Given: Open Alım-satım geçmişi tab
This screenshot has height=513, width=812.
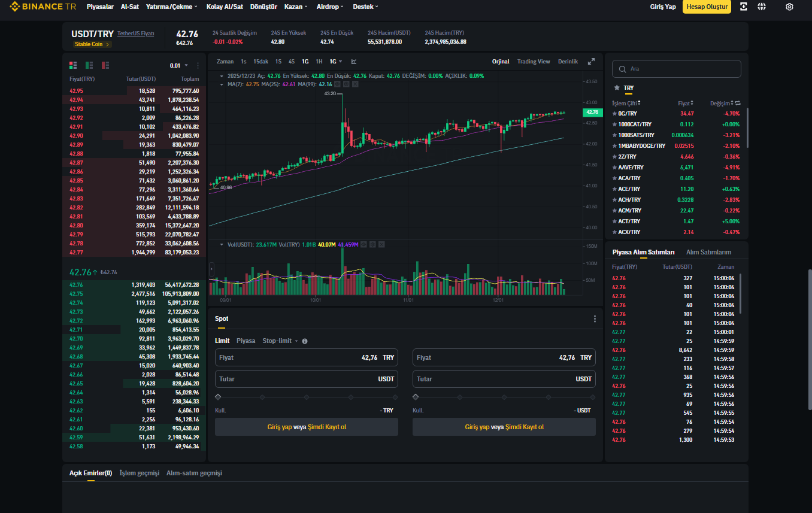Looking at the screenshot, I should [x=194, y=473].
